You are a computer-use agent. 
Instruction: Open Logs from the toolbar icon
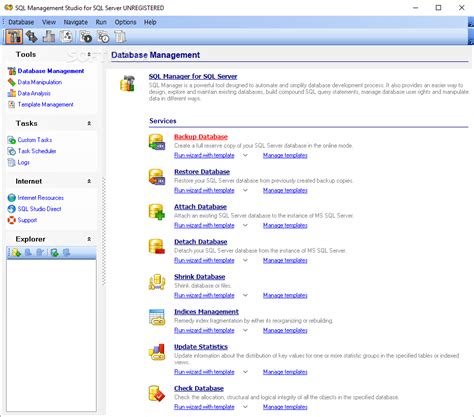pos(120,36)
